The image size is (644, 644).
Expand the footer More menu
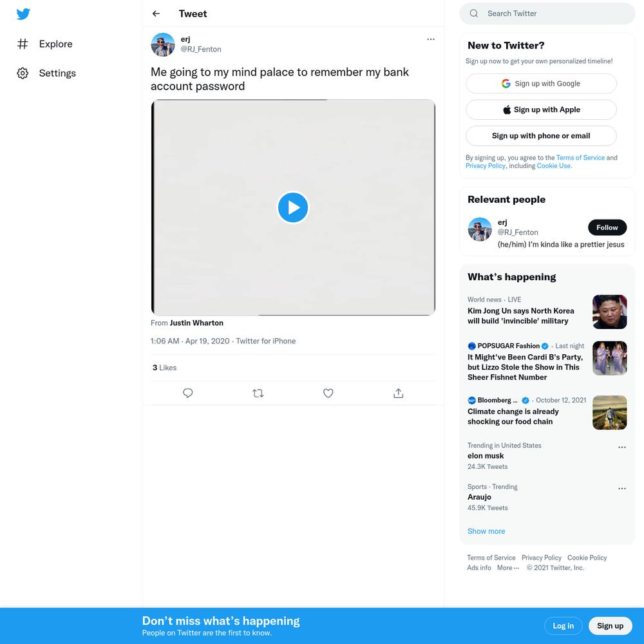tap(508, 567)
